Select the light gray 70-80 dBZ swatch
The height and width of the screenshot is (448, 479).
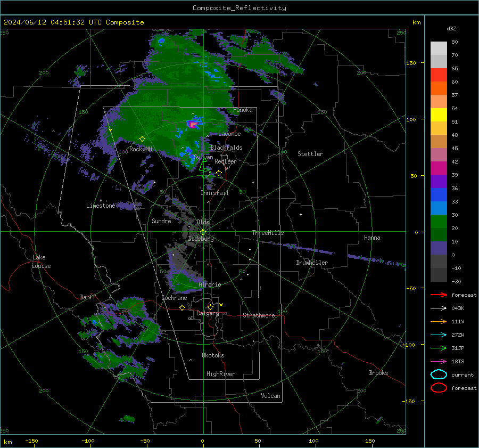(439, 48)
